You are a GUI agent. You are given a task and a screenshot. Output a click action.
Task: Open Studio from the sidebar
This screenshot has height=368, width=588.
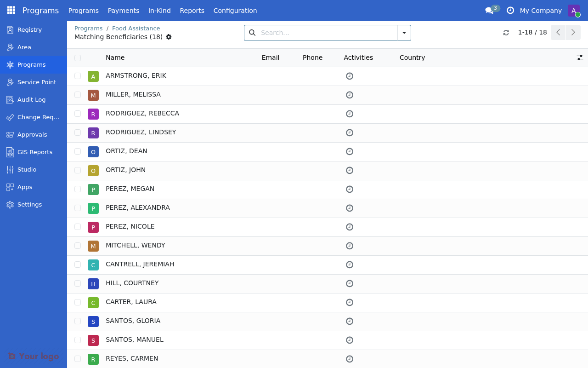[x=26, y=169]
